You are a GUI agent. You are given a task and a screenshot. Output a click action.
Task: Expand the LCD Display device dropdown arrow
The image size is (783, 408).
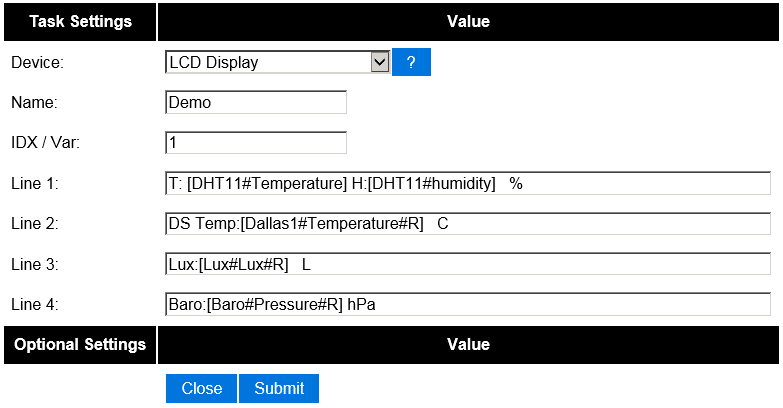point(380,62)
